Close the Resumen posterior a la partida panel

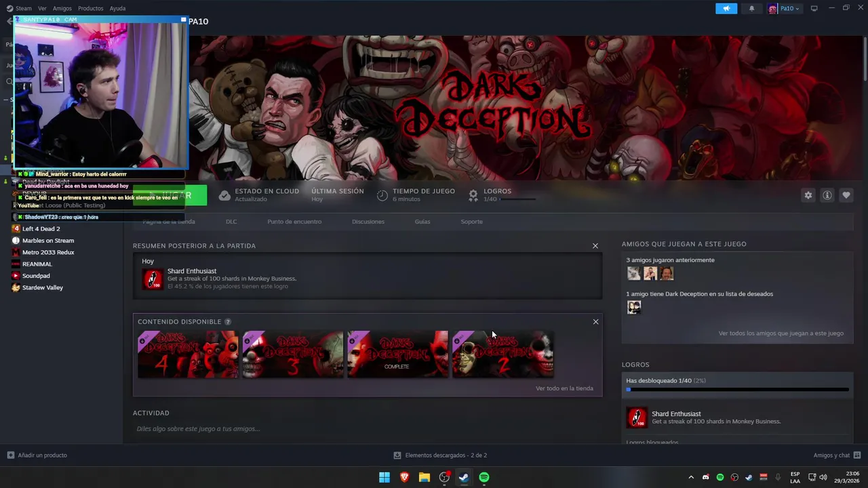pyautogui.click(x=595, y=246)
